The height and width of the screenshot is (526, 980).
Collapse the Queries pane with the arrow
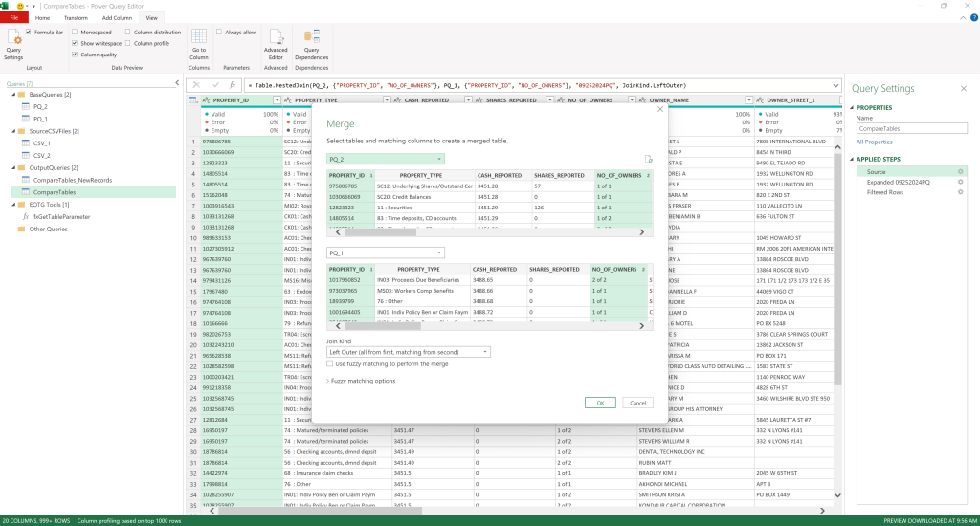coord(177,83)
